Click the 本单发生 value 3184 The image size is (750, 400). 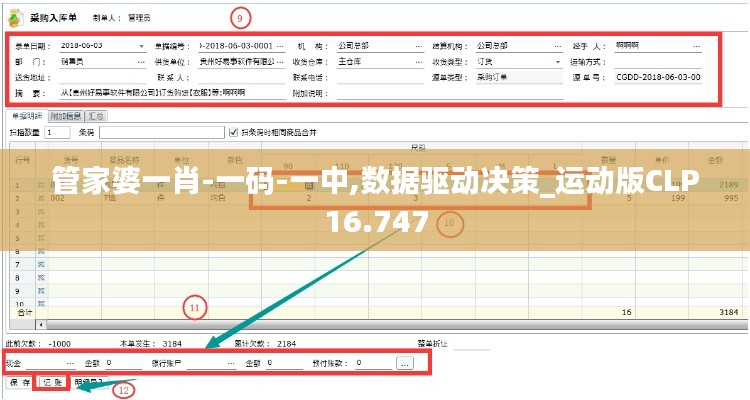[172, 344]
